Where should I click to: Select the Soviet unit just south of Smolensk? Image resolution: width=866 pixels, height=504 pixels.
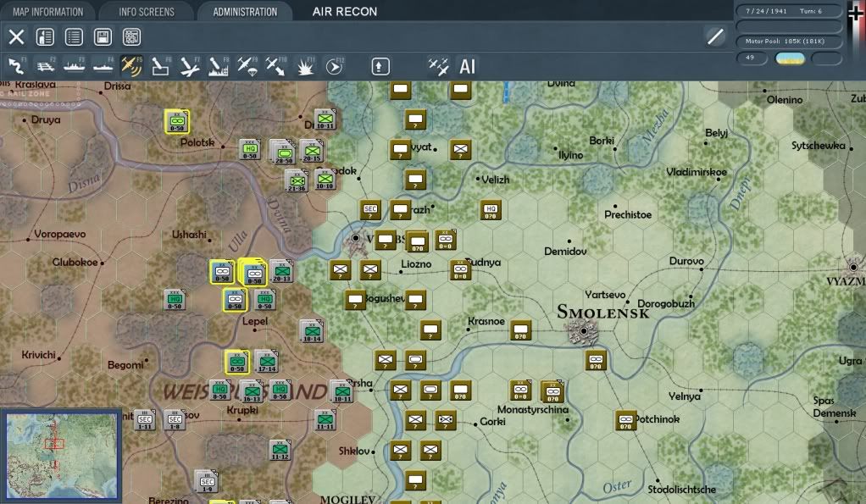coord(596,360)
